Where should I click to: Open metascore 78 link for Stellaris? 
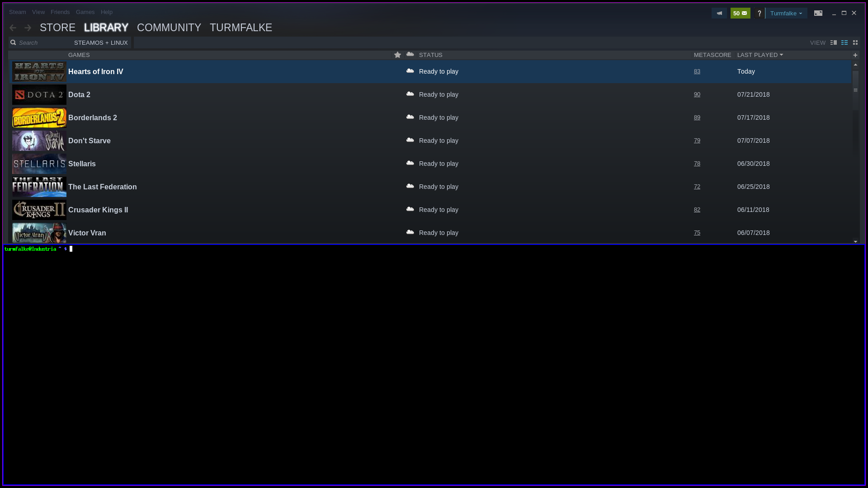point(697,164)
